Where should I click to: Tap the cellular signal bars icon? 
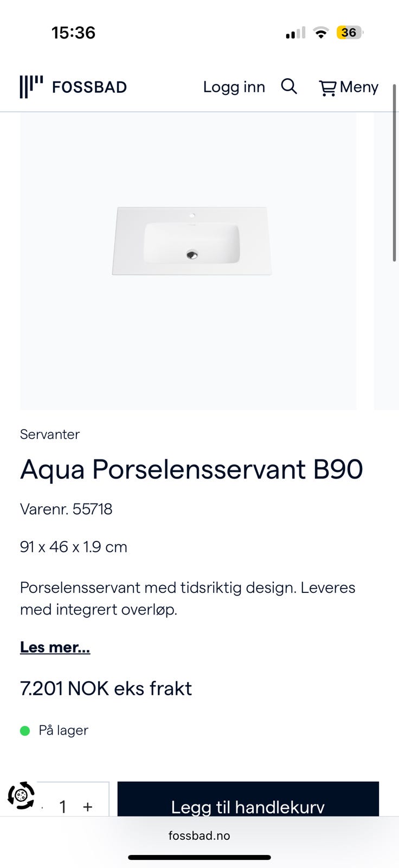pos(295,33)
